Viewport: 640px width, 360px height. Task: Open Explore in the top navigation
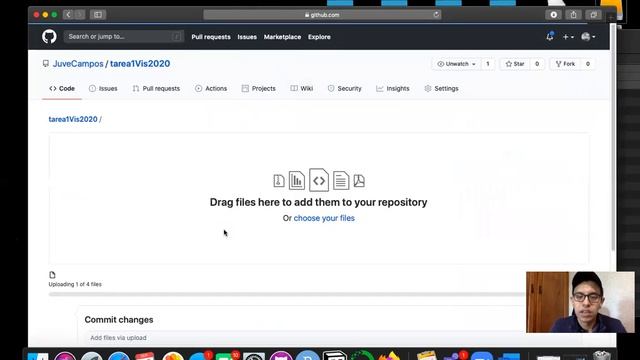[319, 37]
